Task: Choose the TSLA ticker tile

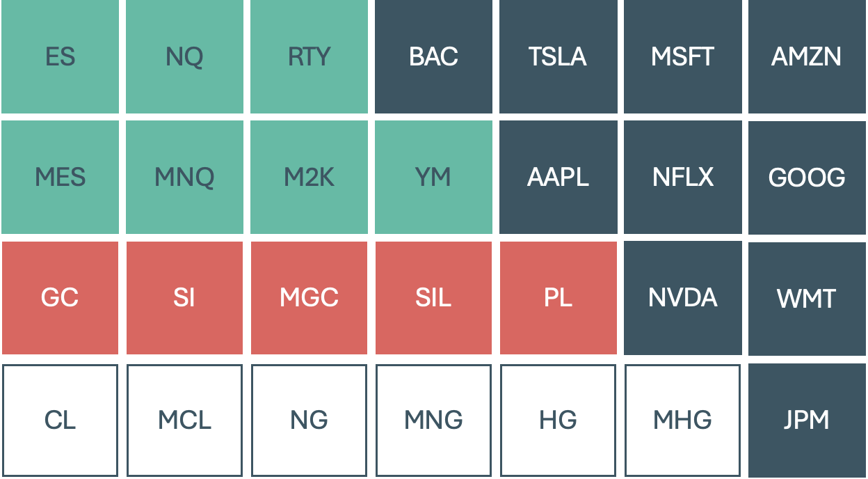Action: pos(558,56)
